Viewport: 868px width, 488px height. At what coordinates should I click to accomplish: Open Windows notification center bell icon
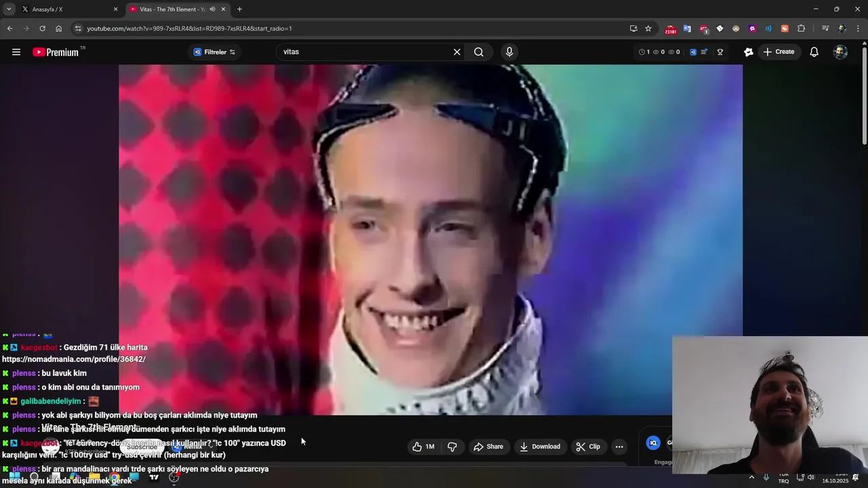pos(856,477)
